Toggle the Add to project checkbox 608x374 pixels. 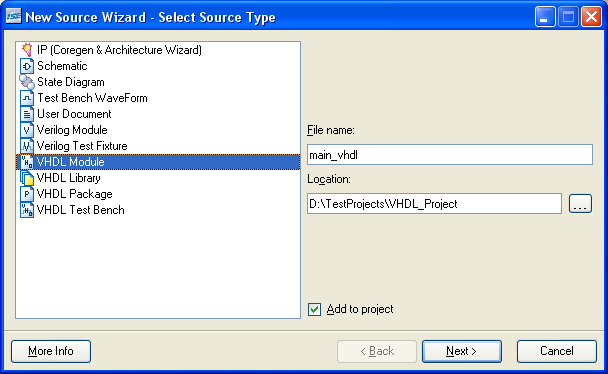[x=314, y=309]
